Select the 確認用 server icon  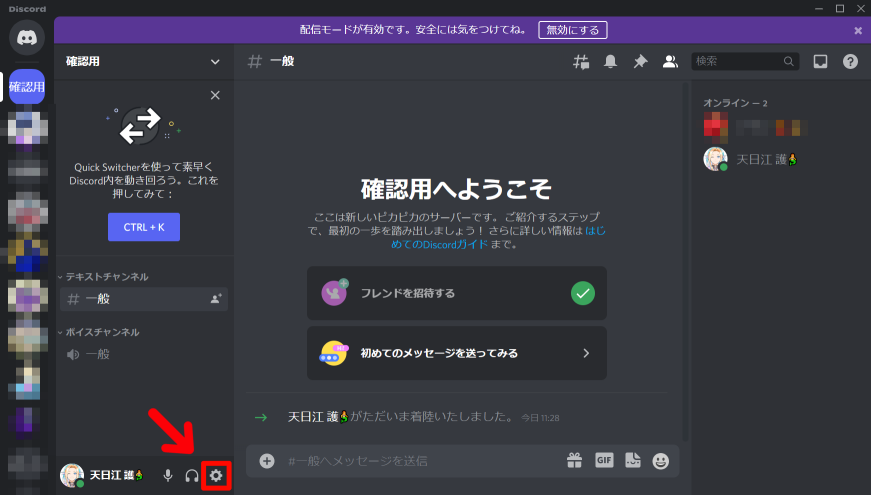(27, 87)
